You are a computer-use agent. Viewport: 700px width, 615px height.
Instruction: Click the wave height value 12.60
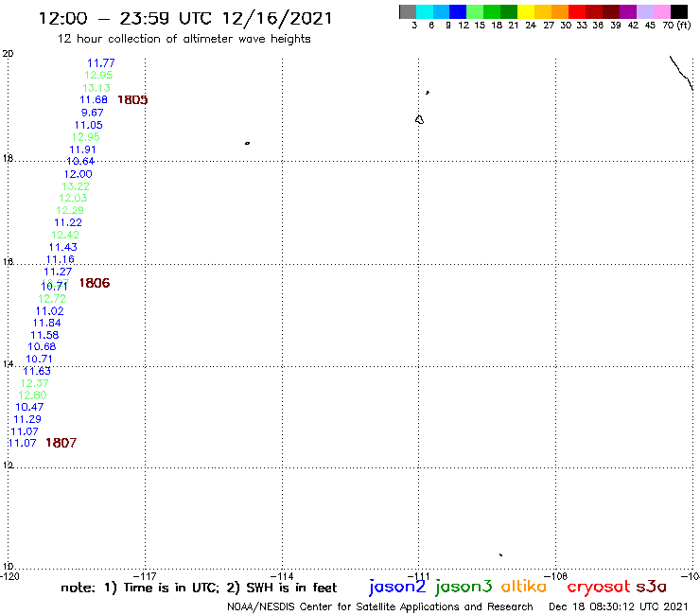(32, 395)
